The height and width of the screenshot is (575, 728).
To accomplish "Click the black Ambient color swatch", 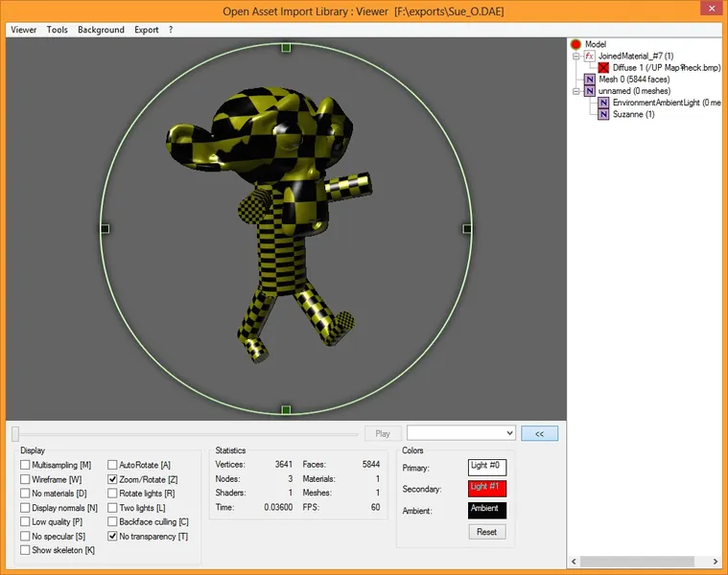I will pos(487,511).
